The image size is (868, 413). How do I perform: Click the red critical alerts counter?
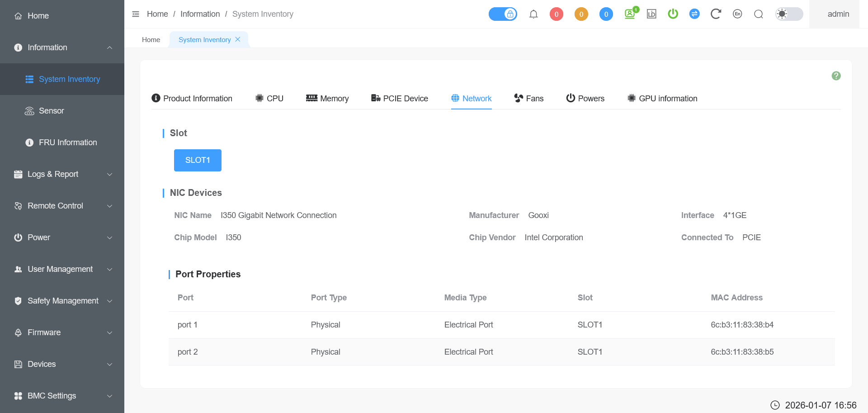coord(556,14)
